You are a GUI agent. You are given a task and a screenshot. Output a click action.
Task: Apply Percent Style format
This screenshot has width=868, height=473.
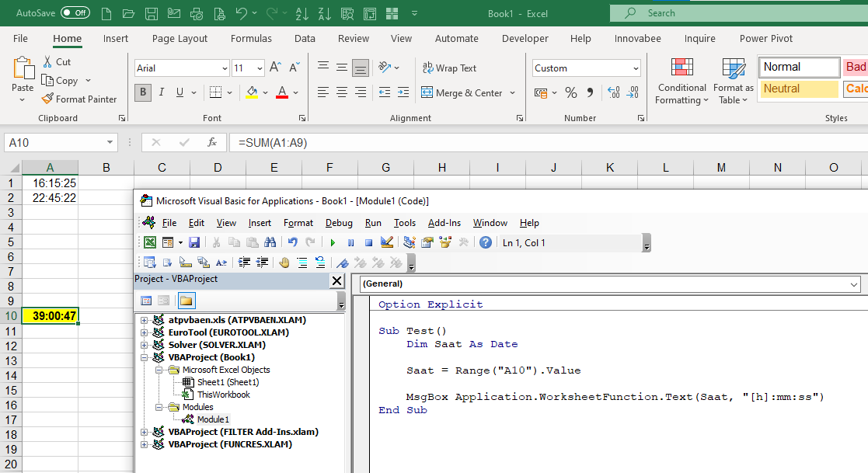click(x=571, y=92)
